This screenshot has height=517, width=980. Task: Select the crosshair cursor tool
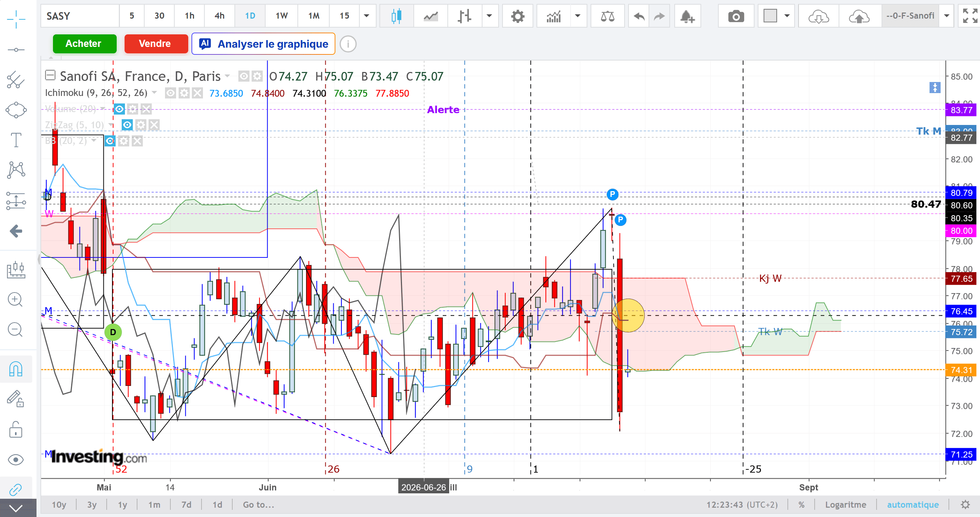click(x=16, y=19)
